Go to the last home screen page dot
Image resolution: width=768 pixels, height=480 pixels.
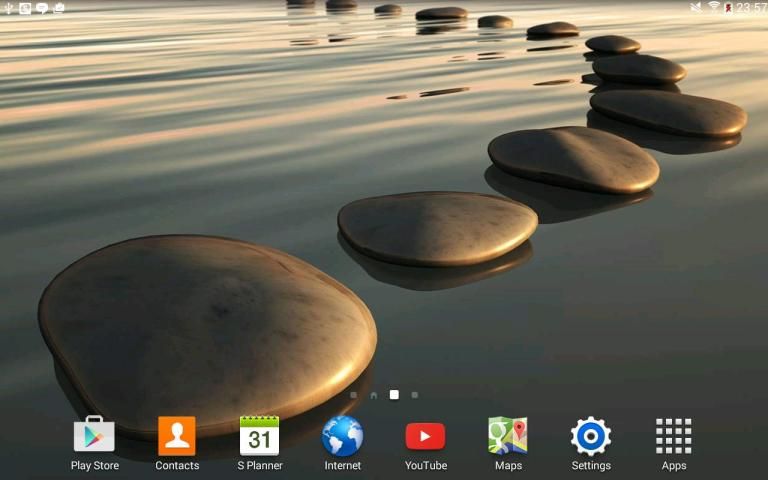pos(415,395)
